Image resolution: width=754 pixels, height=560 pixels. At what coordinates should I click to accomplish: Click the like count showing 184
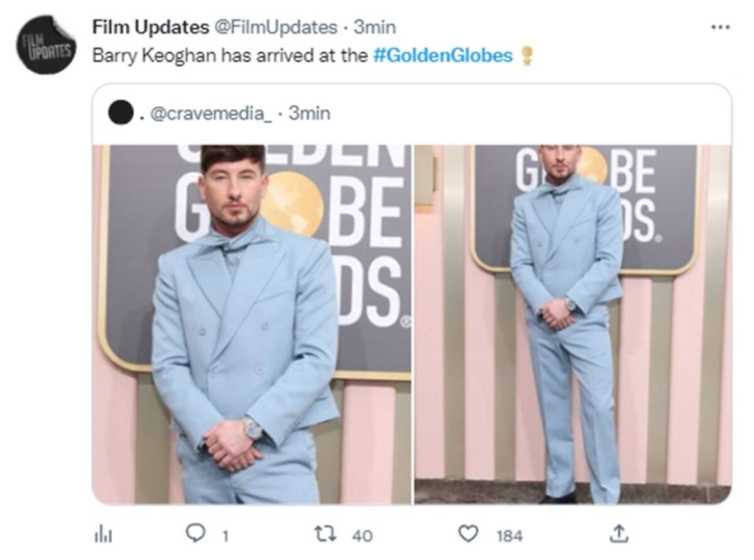[x=509, y=535]
